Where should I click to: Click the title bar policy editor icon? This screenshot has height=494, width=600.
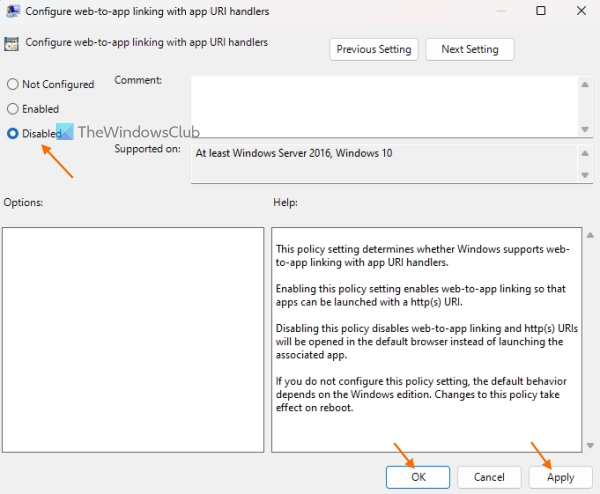click(x=13, y=11)
